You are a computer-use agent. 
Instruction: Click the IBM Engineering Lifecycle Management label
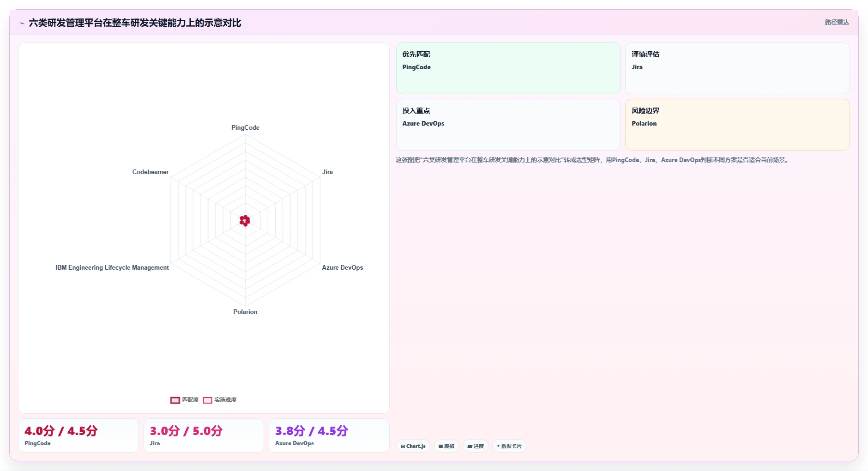(x=112, y=267)
